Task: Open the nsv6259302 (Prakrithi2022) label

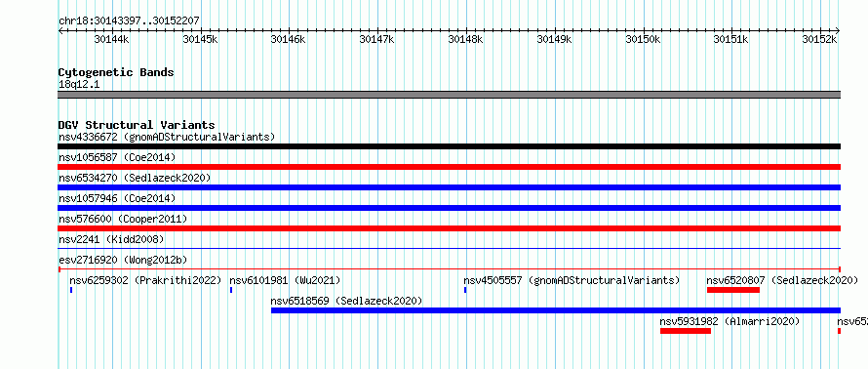Action: click(145, 280)
